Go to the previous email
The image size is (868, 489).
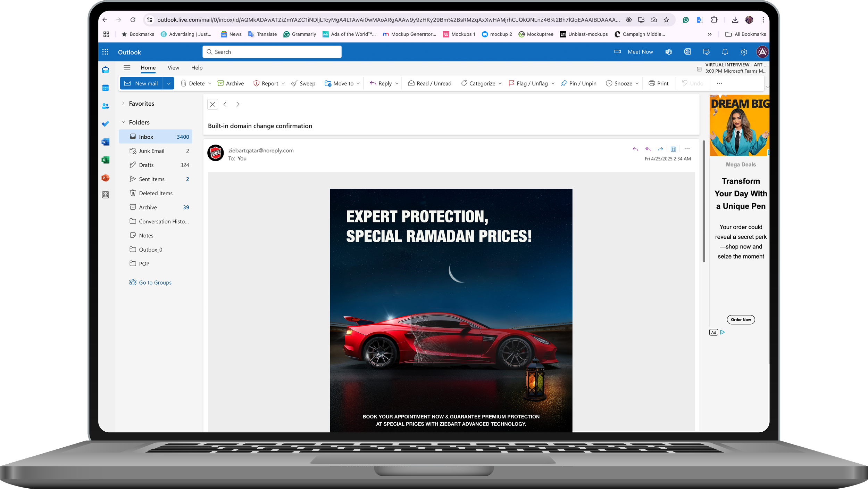tap(225, 104)
